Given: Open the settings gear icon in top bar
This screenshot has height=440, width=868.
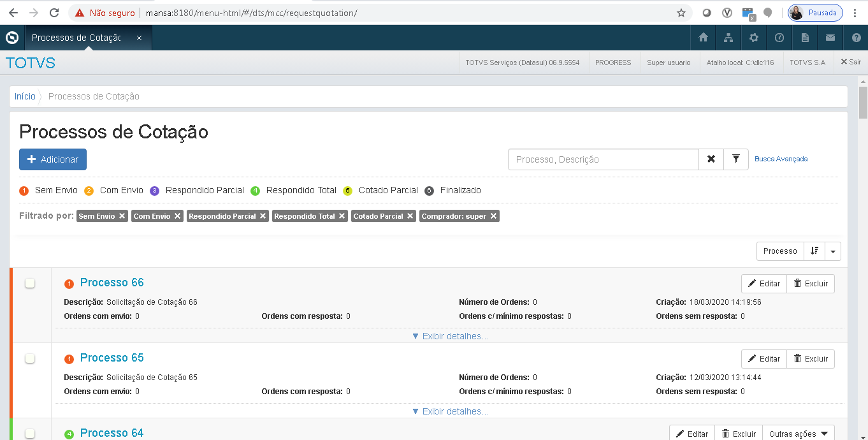Looking at the screenshot, I should tap(754, 38).
